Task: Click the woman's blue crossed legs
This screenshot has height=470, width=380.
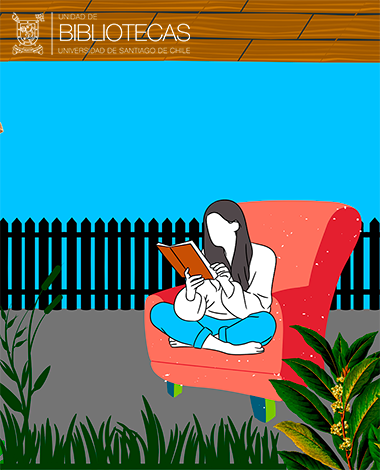Action: 213,328
